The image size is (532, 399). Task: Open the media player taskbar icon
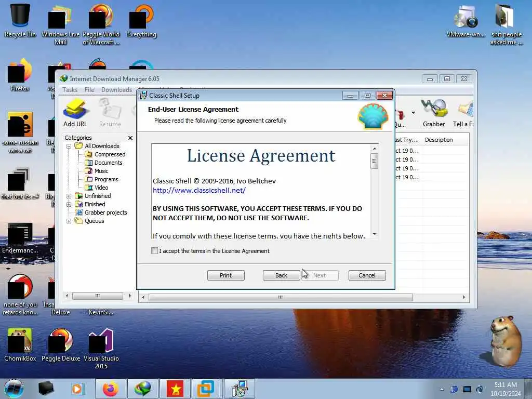pyautogui.click(x=77, y=389)
